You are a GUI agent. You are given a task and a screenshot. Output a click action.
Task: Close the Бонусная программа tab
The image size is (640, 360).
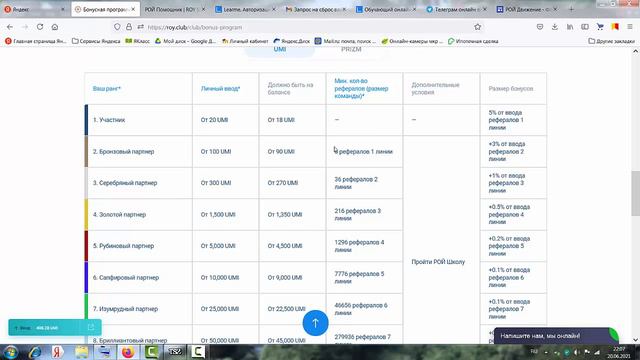tap(133, 9)
